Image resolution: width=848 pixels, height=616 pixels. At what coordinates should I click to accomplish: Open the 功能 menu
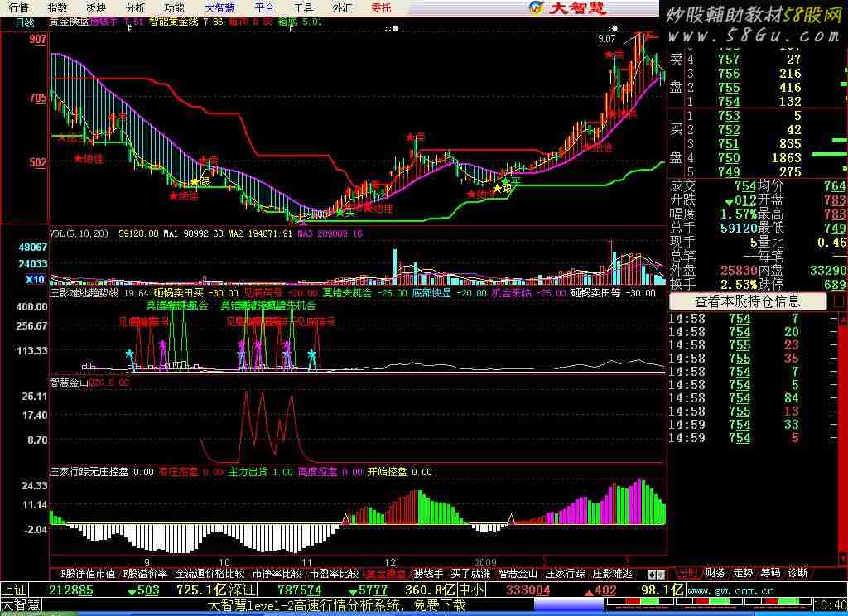(x=174, y=7)
